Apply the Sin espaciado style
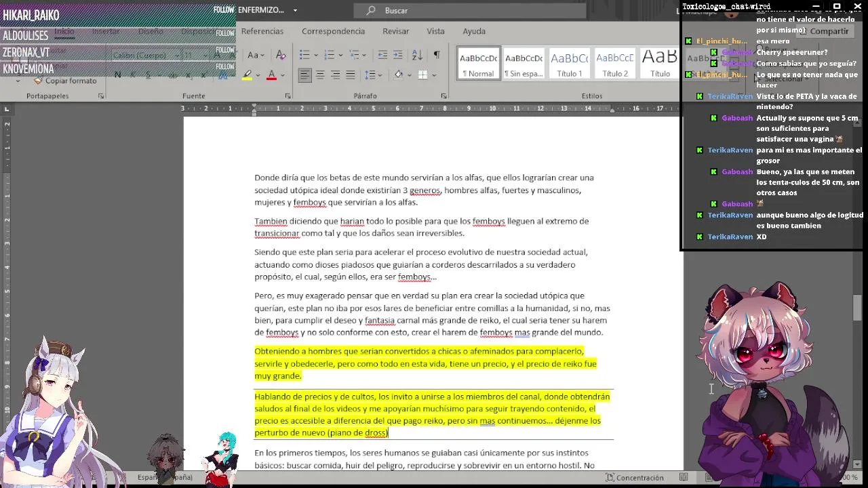 [524, 63]
